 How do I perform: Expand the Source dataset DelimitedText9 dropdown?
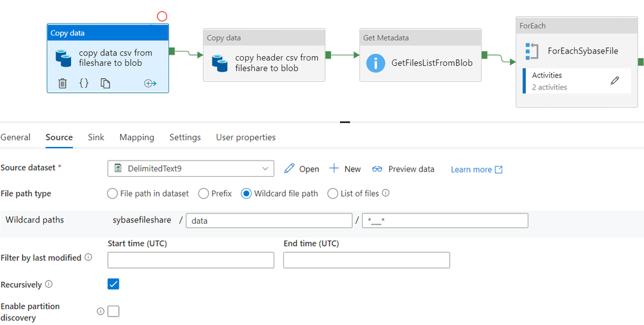(x=265, y=168)
